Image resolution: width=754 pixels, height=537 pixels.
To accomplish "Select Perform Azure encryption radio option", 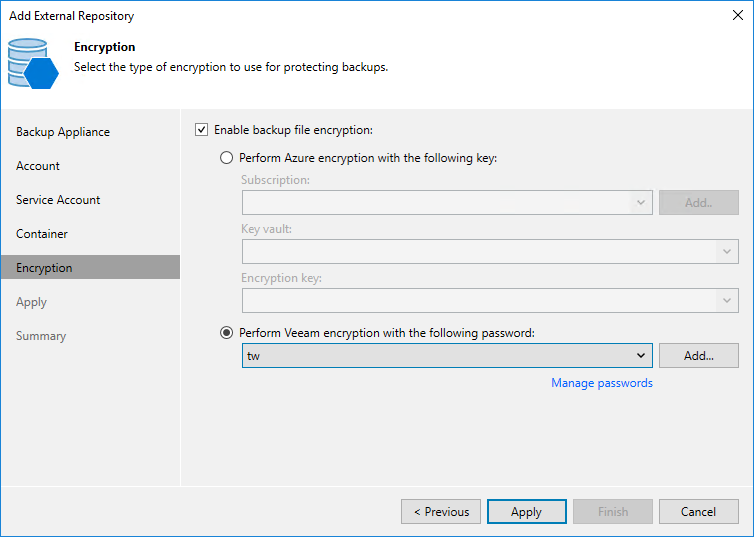I will click(x=227, y=158).
